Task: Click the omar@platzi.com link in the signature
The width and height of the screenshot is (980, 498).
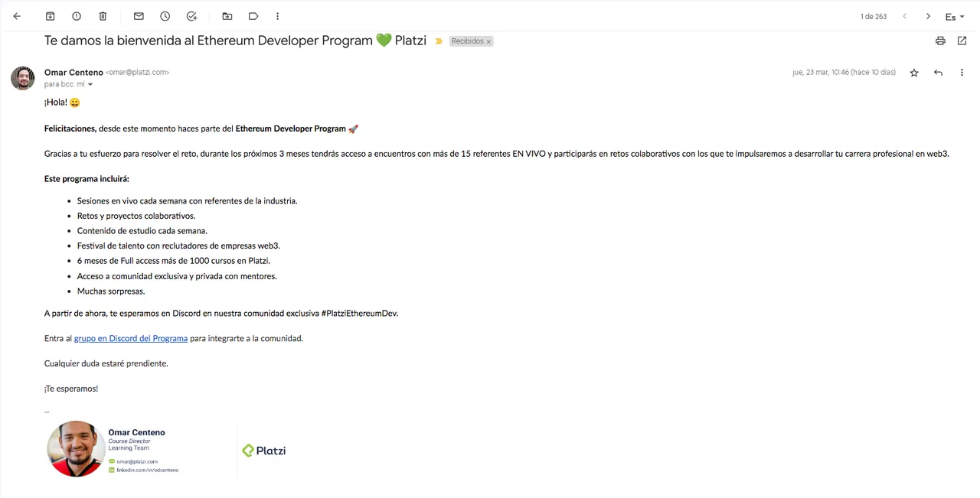Action: coord(137,462)
